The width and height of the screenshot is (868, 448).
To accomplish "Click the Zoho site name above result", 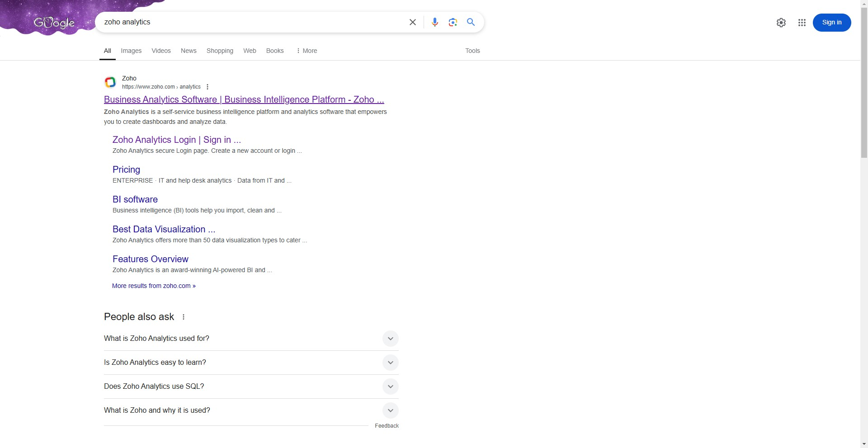I will (129, 78).
